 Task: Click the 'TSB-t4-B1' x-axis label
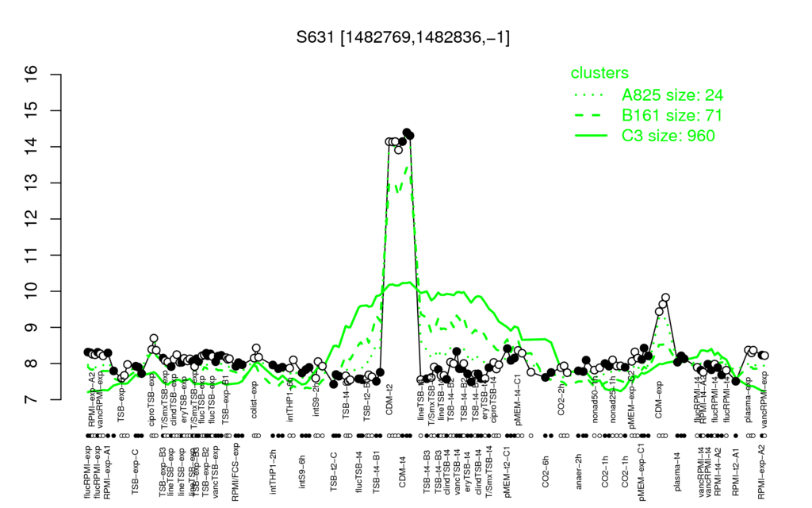tap(377, 471)
